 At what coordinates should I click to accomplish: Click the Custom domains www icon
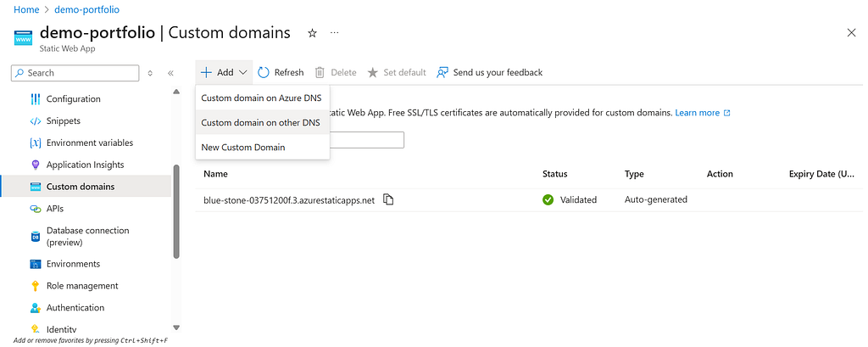(x=36, y=187)
